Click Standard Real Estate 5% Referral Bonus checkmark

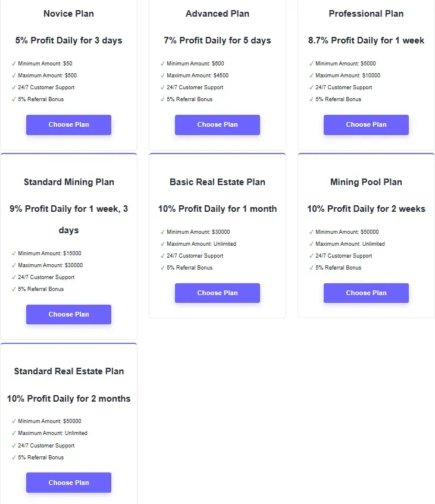click(x=14, y=458)
